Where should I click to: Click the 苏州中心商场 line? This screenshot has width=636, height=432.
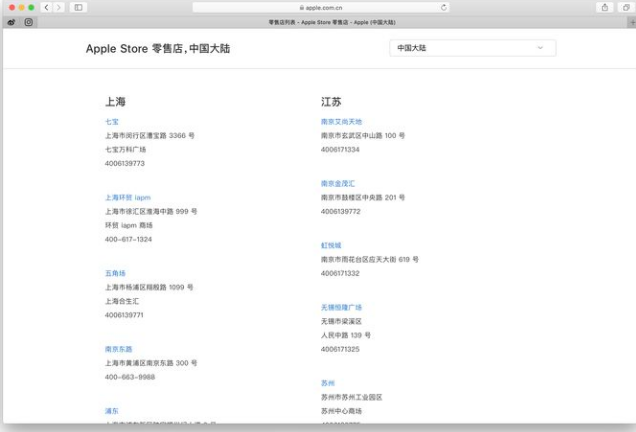coord(341,411)
